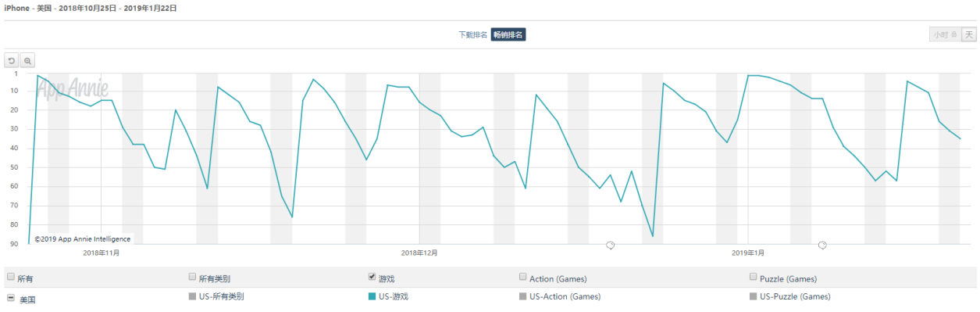Click the event marker in January 2019
The image size is (980, 312).
822,245
